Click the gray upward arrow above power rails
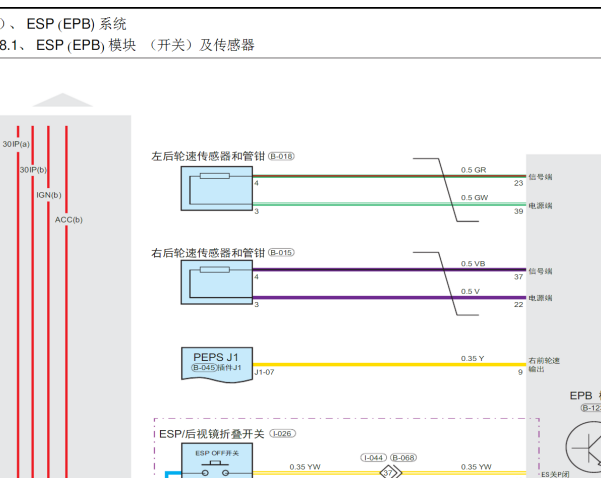 (62, 100)
